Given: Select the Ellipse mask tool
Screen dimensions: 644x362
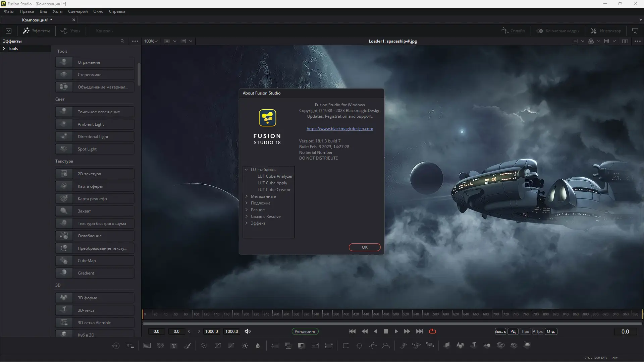Looking at the screenshot, I should (x=359, y=346).
